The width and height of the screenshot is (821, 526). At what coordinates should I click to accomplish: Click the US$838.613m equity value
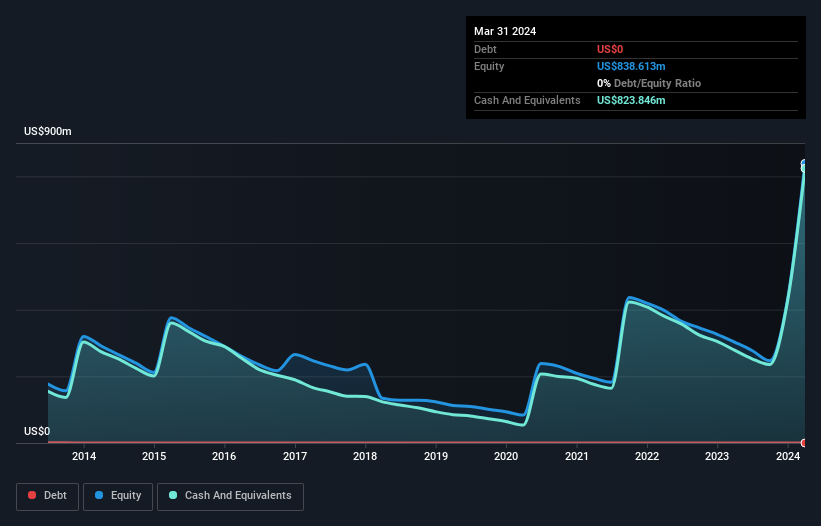point(631,66)
